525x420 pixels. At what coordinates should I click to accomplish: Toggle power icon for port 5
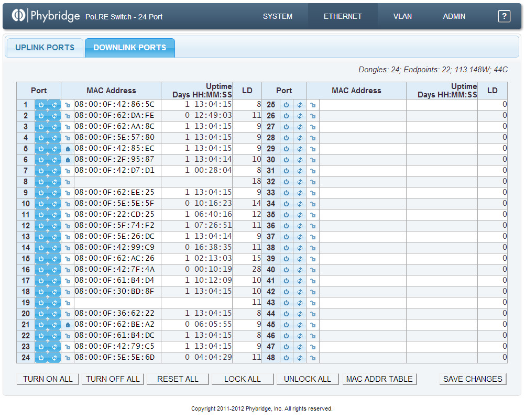tap(41, 149)
